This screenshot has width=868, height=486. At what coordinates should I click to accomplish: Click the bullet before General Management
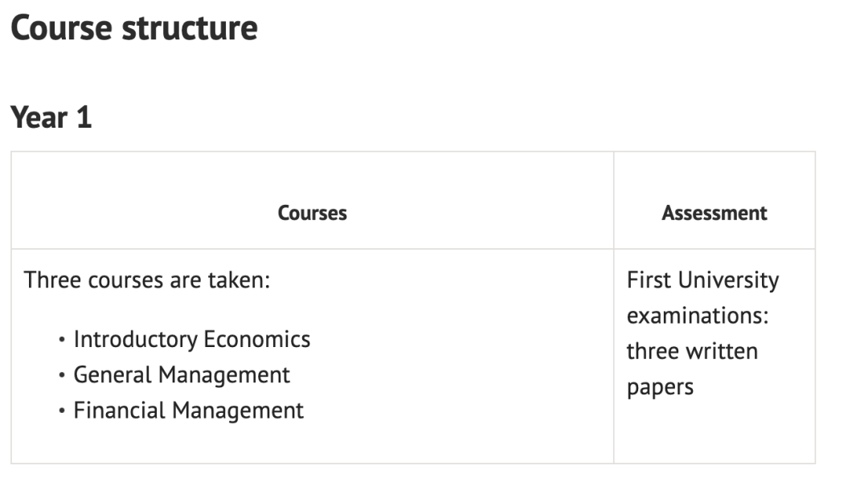click(62, 375)
